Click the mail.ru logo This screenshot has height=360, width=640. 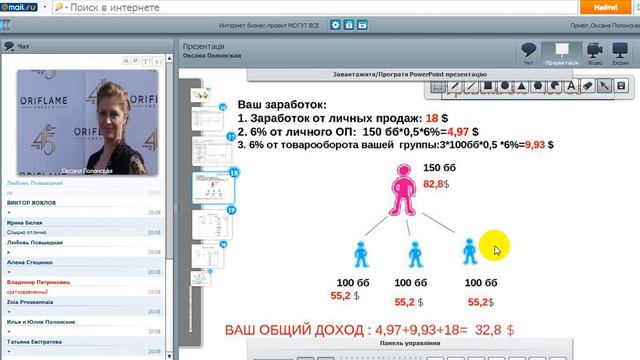(x=19, y=7)
